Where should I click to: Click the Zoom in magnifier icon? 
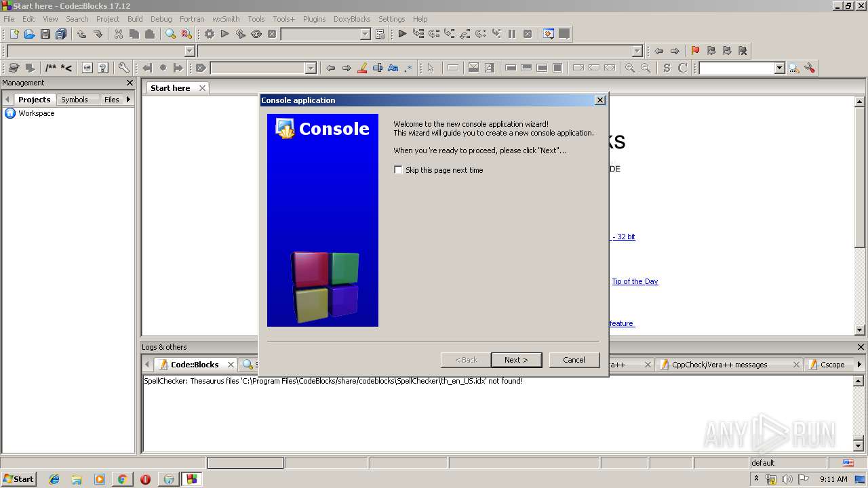pos(630,68)
